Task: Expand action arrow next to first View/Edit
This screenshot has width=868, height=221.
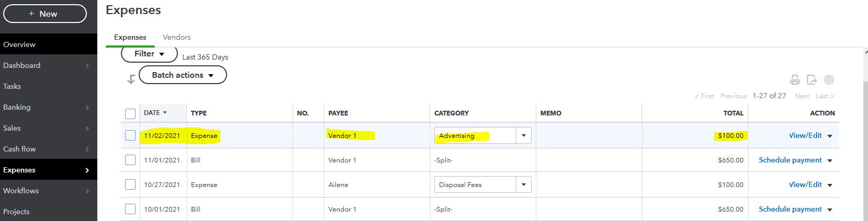Action: [830, 136]
